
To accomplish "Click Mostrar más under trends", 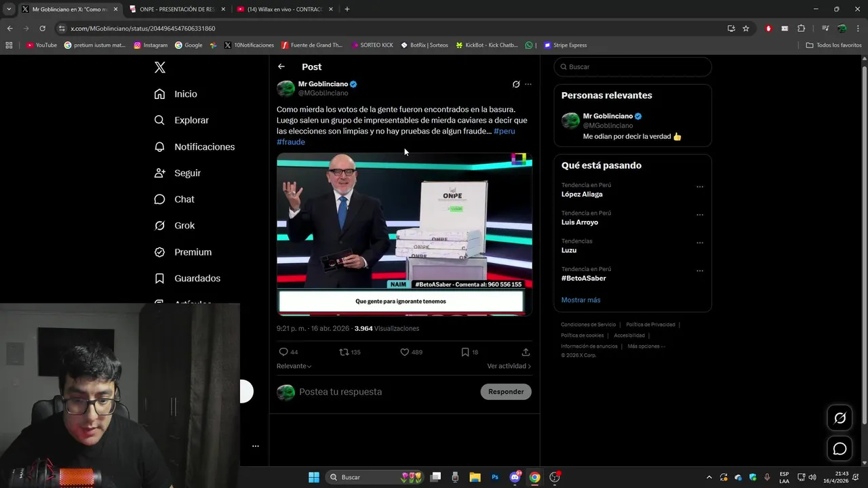I will click(580, 300).
